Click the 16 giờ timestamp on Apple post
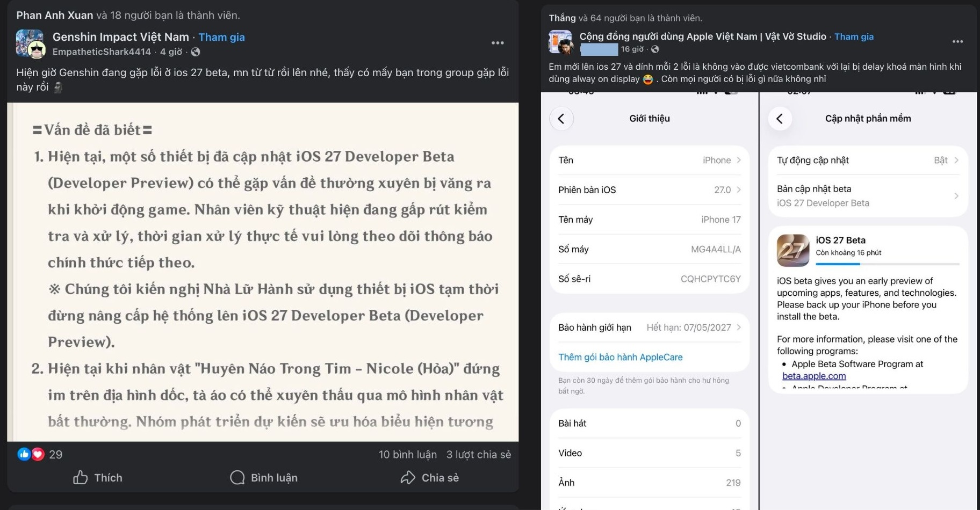Viewport: 980px width, 510px height. (632, 49)
